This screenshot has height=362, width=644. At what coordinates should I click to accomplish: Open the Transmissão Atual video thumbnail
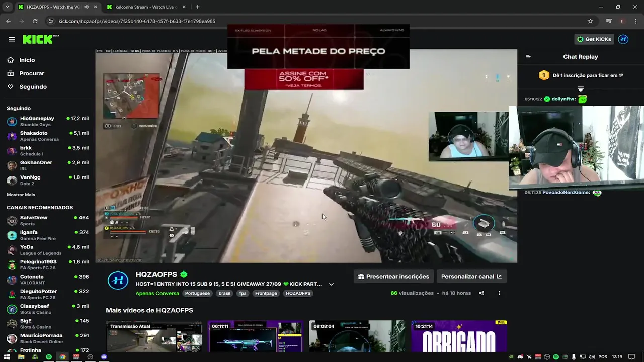(x=153, y=336)
